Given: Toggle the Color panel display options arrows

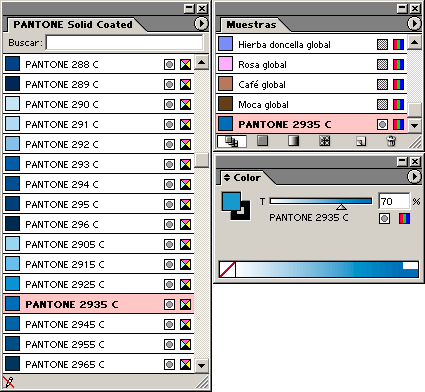Looking at the screenshot, I should (227, 177).
